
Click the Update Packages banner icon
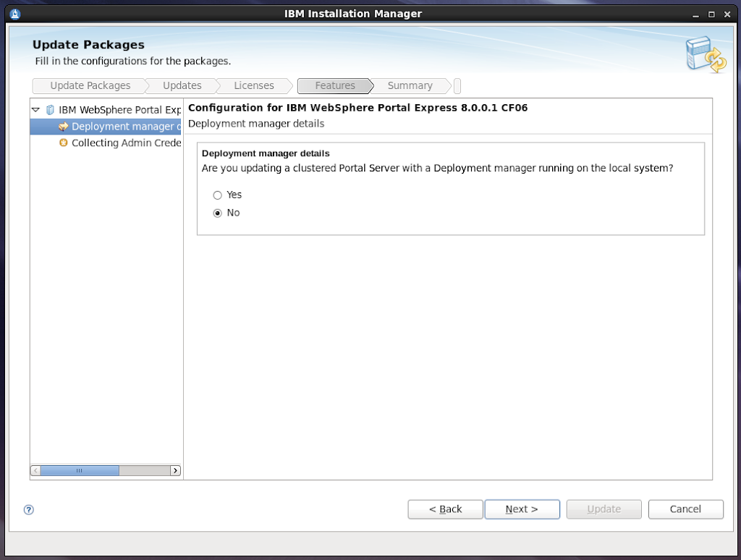tap(705, 56)
